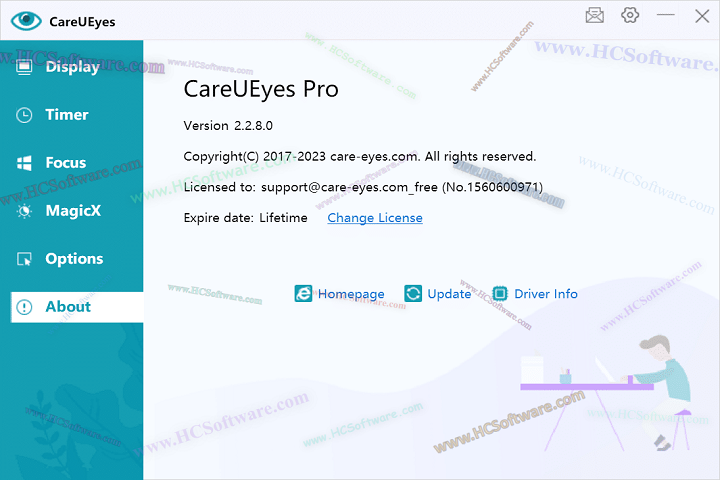Click the Driver Info chip icon
The width and height of the screenshot is (720, 480).
click(x=500, y=294)
